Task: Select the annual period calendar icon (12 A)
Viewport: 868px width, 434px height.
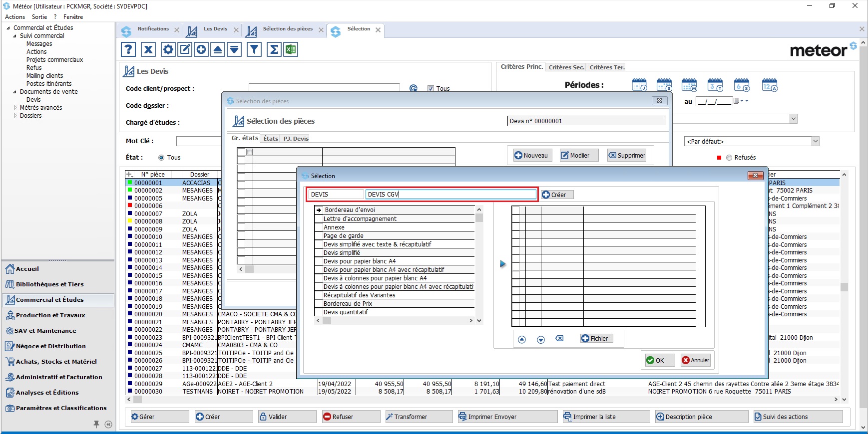Action: 770,85
